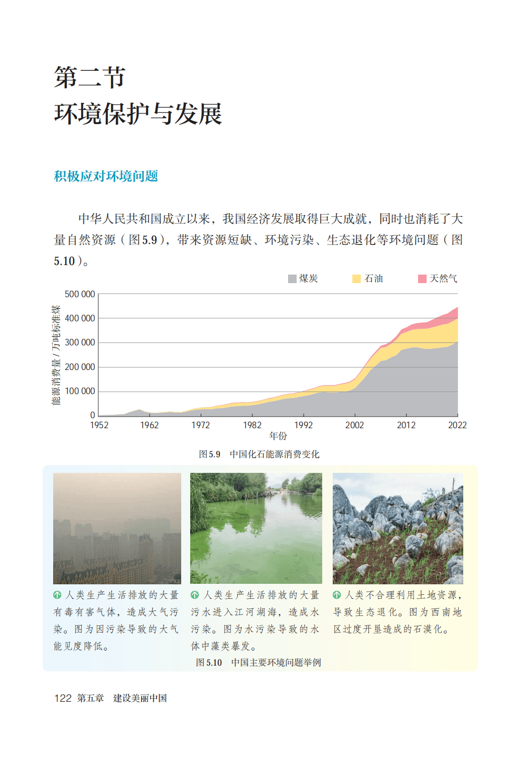Click the 年份 axis title below the chart
532x757 pixels.
pyautogui.click(x=278, y=436)
